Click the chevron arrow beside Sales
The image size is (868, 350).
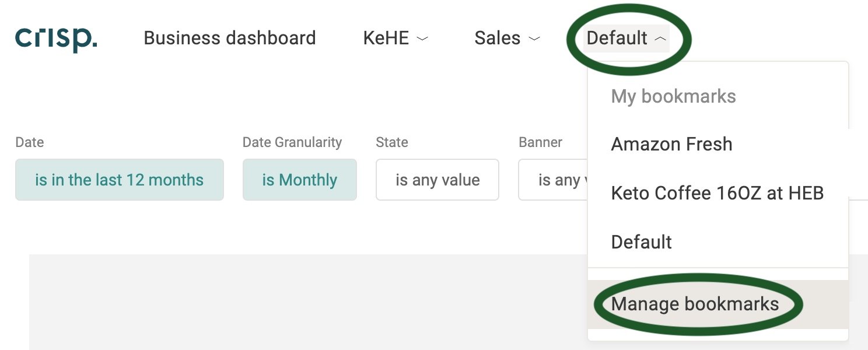[534, 39]
